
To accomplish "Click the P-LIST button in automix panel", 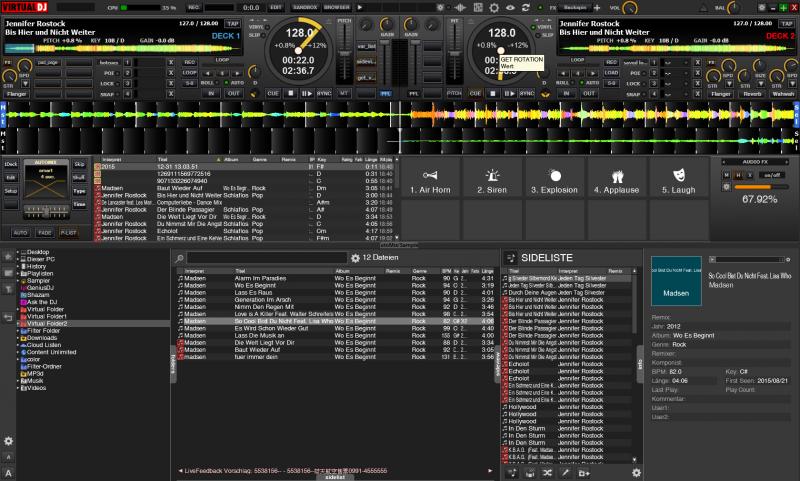I will tap(69, 233).
